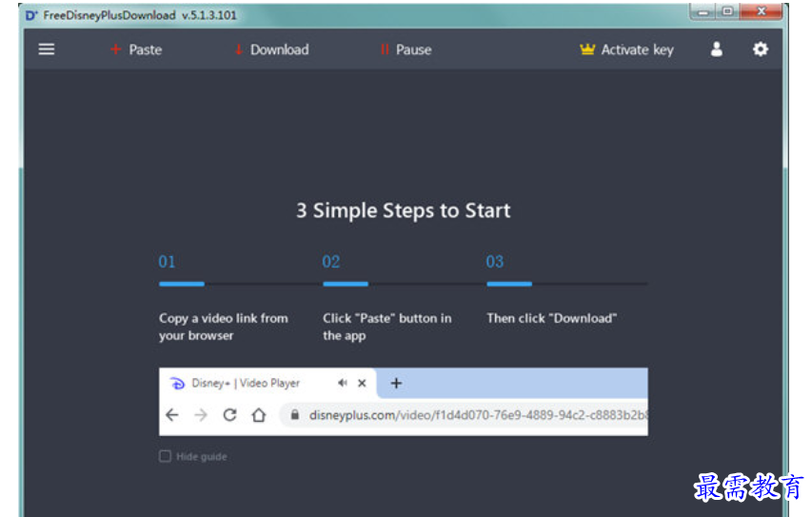This screenshot has width=812, height=517.
Task: Click the disneyplus.com URL in the guide image
Action: (x=478, y=415)
